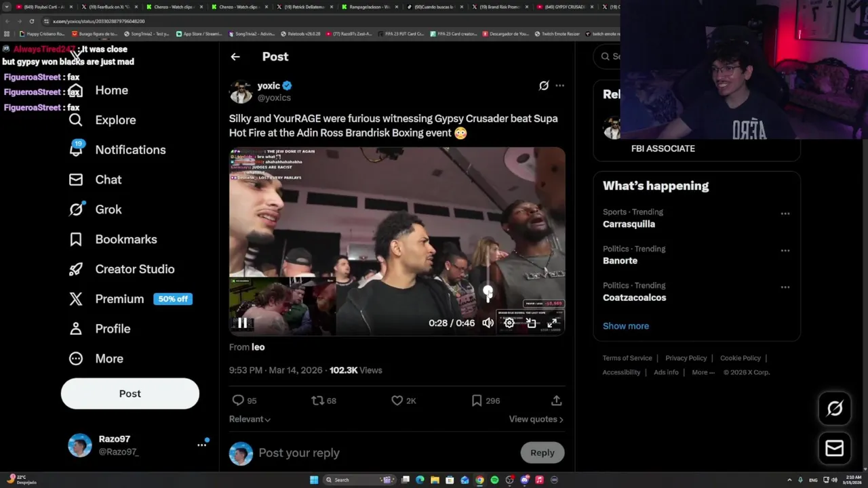868x488 pixels.
Task: Expand the footer More menu
Action: tap(703, 372)
